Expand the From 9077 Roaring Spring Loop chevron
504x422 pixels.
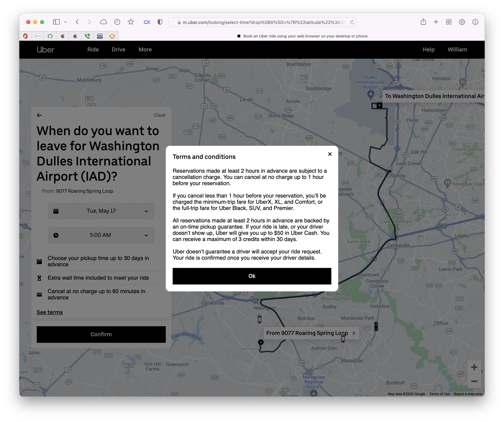pyautogui.click(x=354, y=333)
